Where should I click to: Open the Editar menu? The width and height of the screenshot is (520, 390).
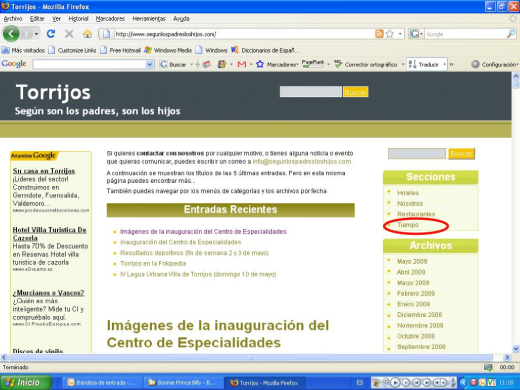[37, 19]
